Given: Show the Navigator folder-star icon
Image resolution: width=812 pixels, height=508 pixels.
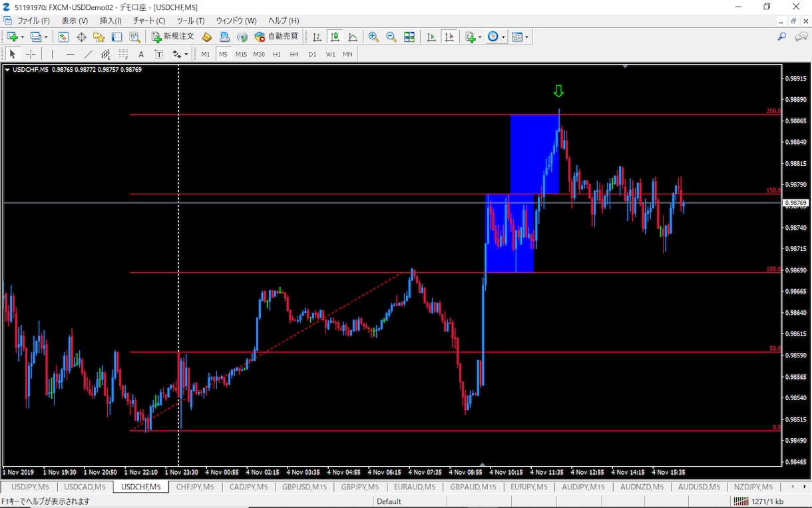Looking at the screenshot, I should [99, 37].
